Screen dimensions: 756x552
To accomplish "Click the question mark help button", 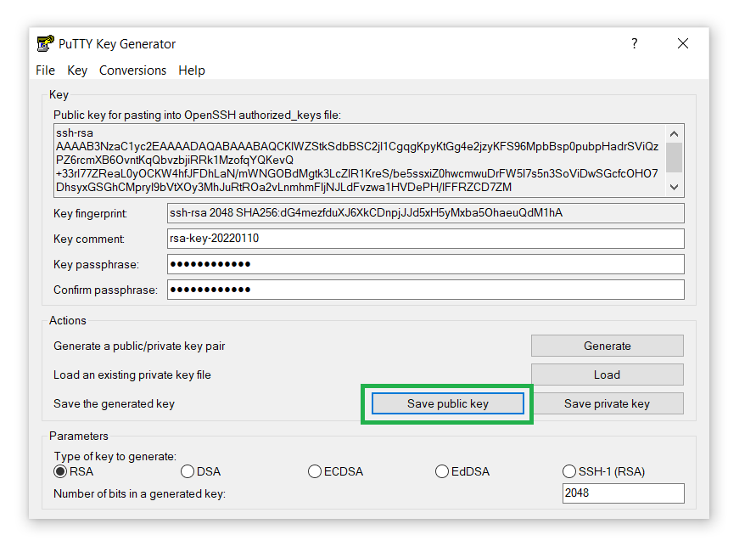I will click(x=635, y=43).
